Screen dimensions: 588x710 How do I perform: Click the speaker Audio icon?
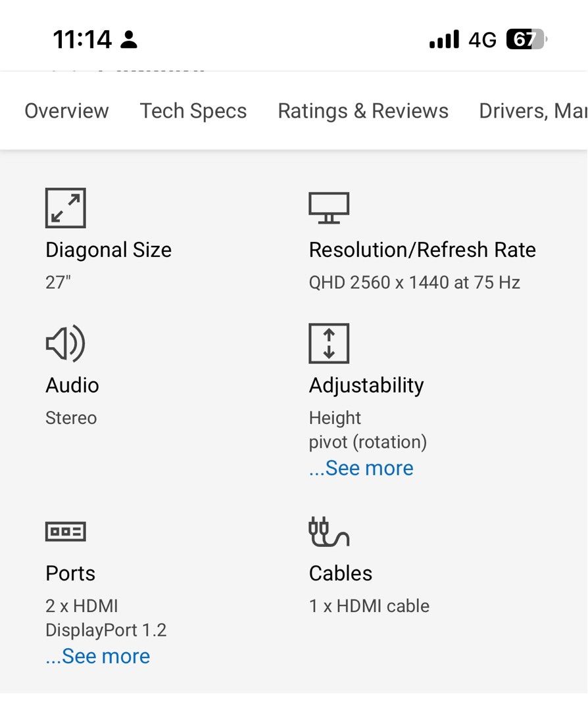click(65, 343)
